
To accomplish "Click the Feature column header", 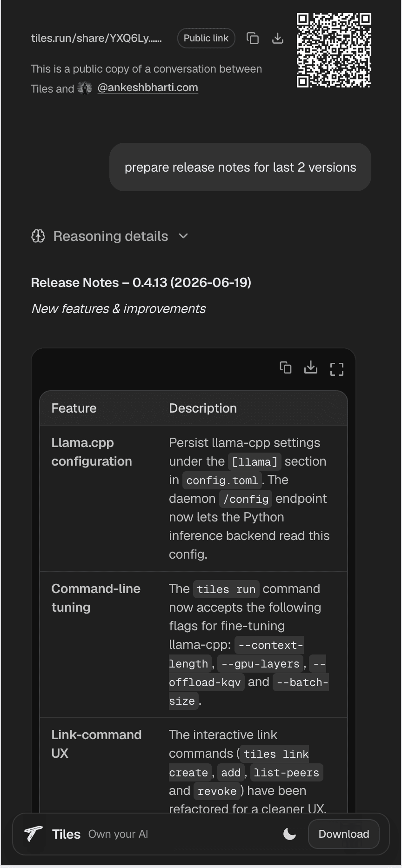I will click(74, 408).
